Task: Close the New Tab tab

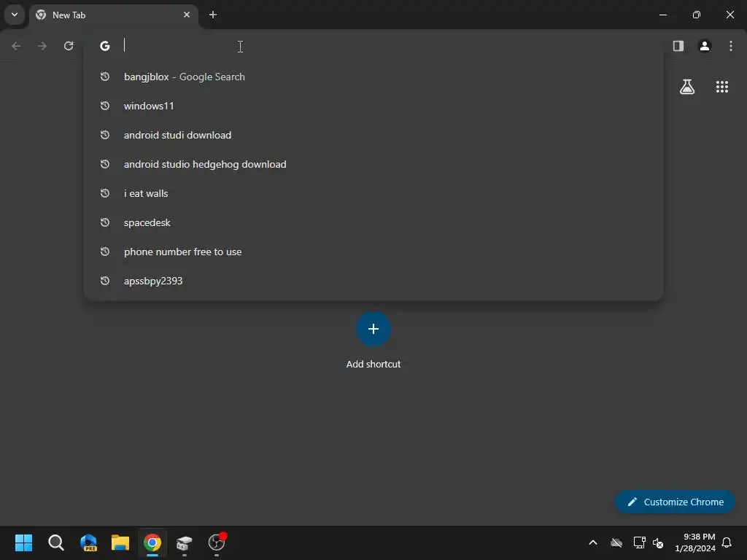Action: point(187,15)
